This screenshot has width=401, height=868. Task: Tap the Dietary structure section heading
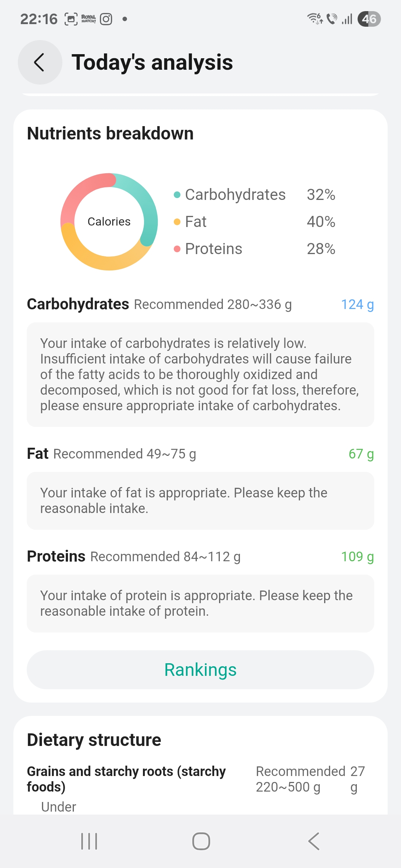(x=94, y=740)
